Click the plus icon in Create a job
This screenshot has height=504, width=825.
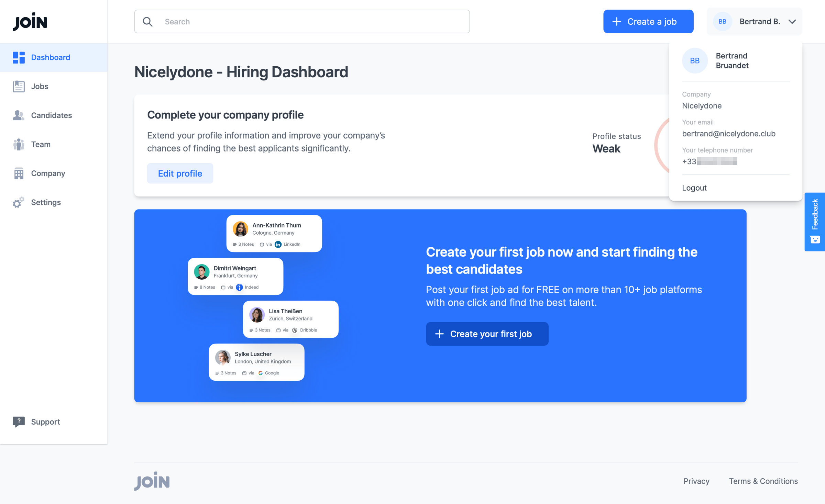(x=617, y=22)
